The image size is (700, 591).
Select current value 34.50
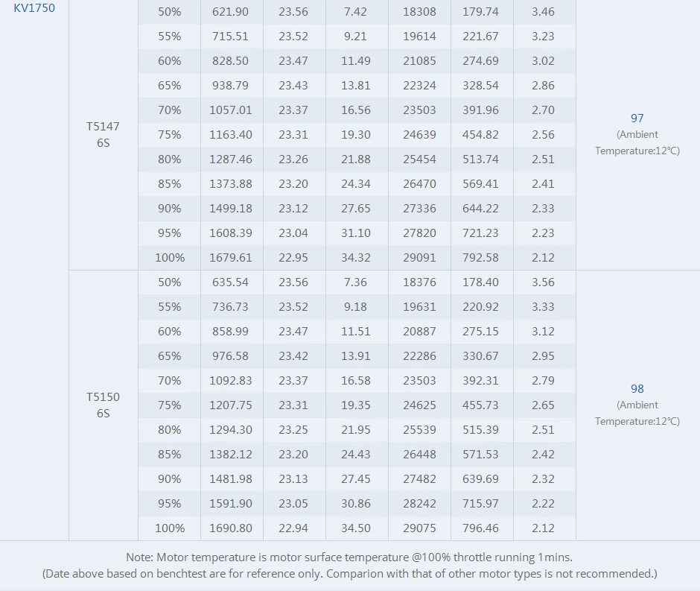coord(356,528)
